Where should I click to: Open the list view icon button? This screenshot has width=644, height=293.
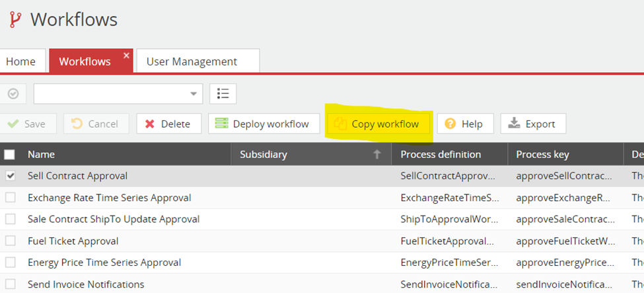click(x=223, y=94)
